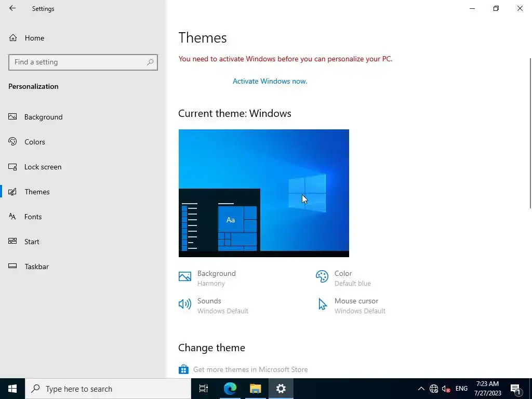Screen dimensions: 532x399
Task: Click the ENG language indicator
Action: 461,389
